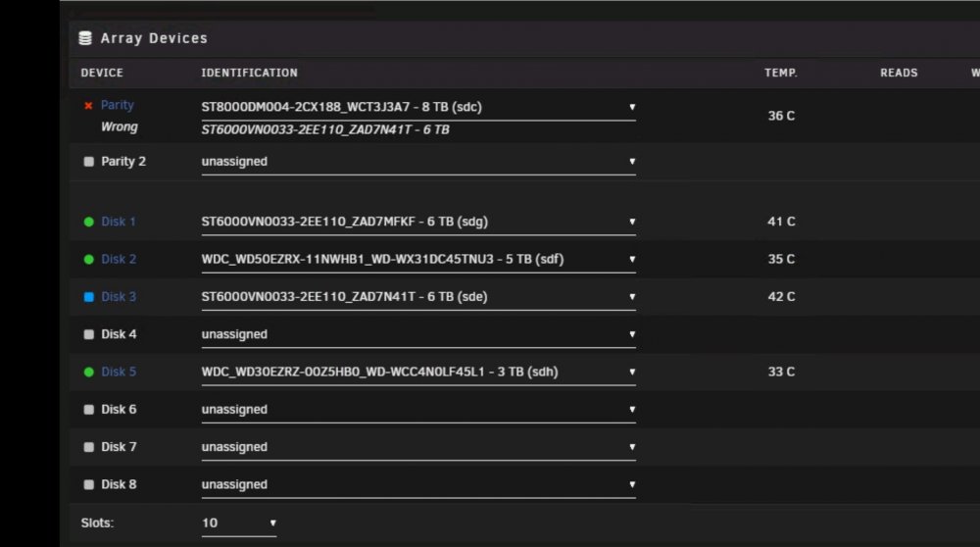Click the green status dot for Disk 5
980x547 pixels.
(x=89, y=372)
